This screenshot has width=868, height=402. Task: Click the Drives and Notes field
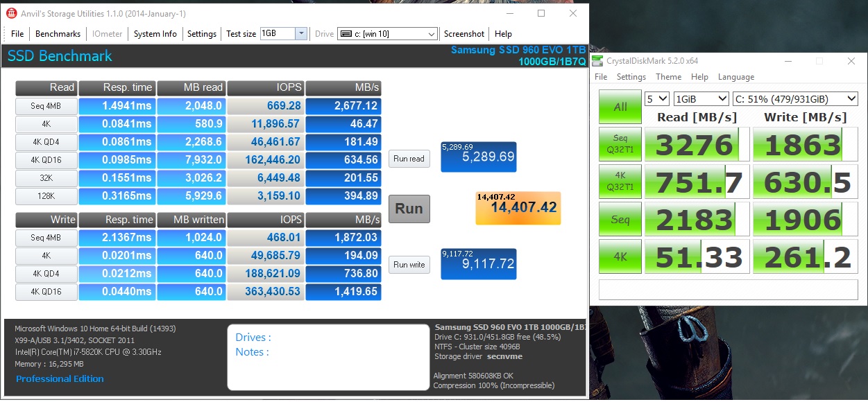click(x=328, y=357)
